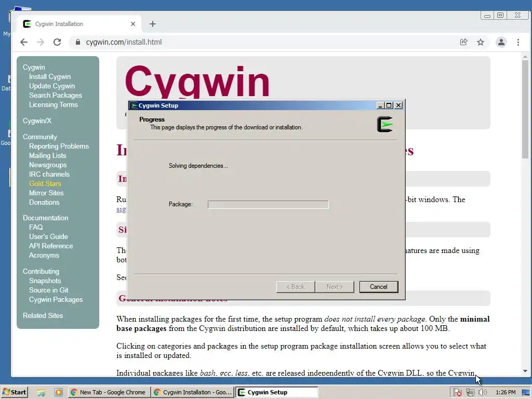Viewport: 532px width, 399px height.
Task: Open the Gold Stars link
Action: 45,183
